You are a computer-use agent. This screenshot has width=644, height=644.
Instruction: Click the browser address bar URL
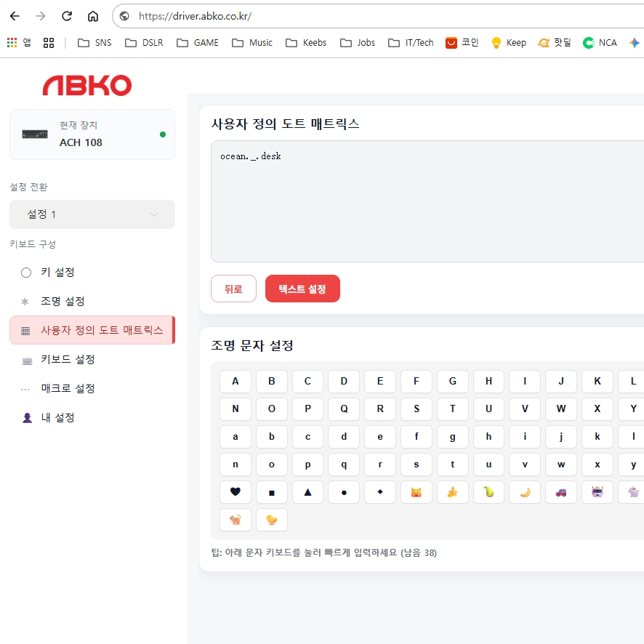195,16
